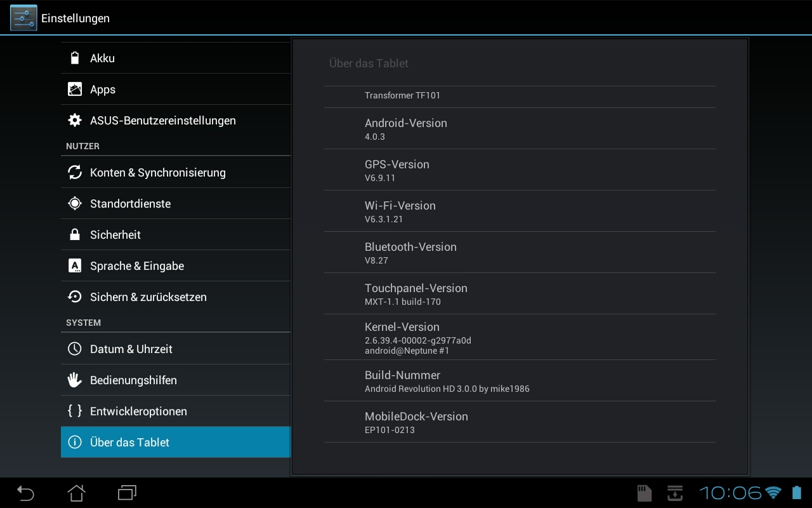
Task: Open Sprache & Eingabe settings
Action: [176, 265]
